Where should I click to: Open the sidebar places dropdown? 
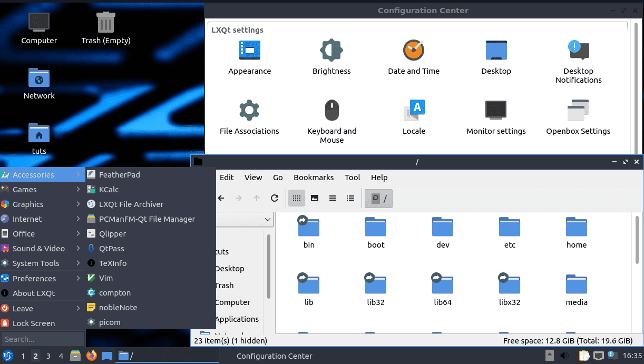(267, 220)
